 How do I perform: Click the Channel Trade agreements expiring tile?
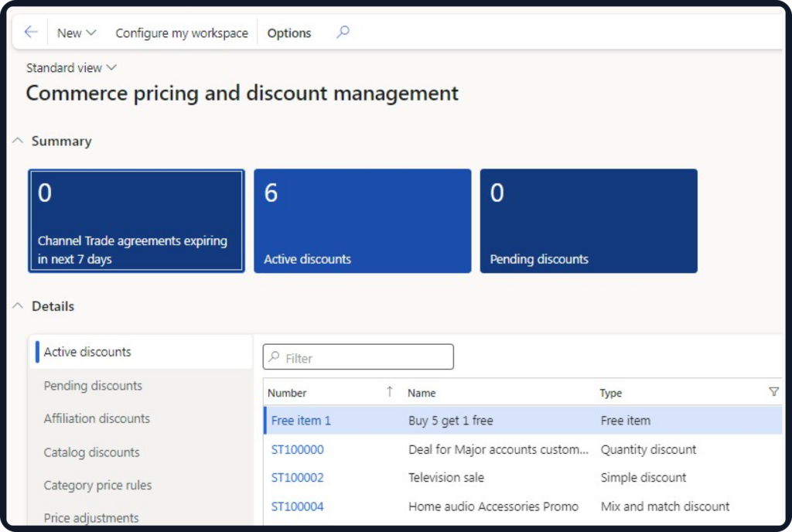pos(137,221)
